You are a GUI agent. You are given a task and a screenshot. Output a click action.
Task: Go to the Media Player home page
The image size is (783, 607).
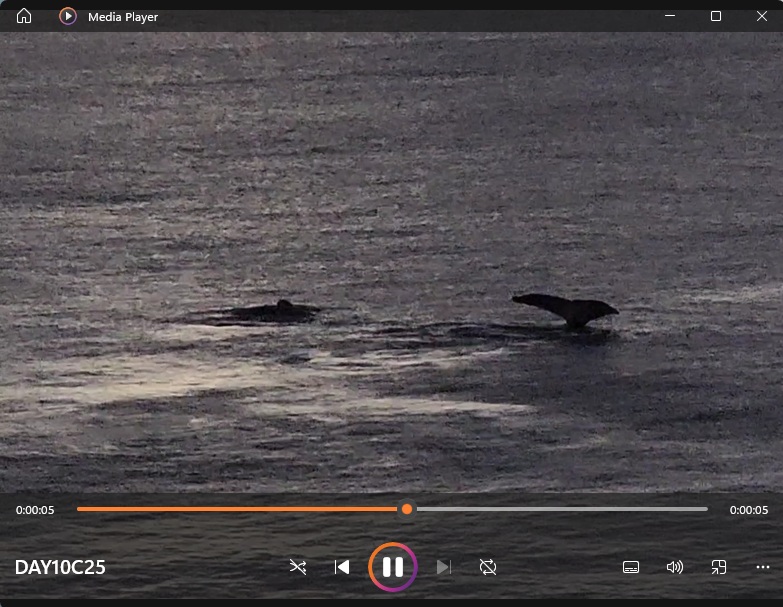[x=24, y=16]
